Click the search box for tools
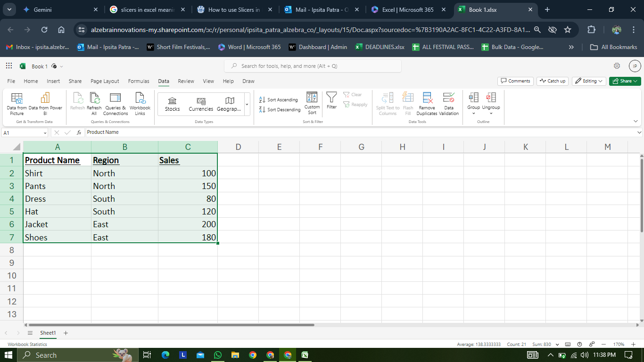Image resolution: width=644 pixels, height=362 pixels. tap(313, 66)
